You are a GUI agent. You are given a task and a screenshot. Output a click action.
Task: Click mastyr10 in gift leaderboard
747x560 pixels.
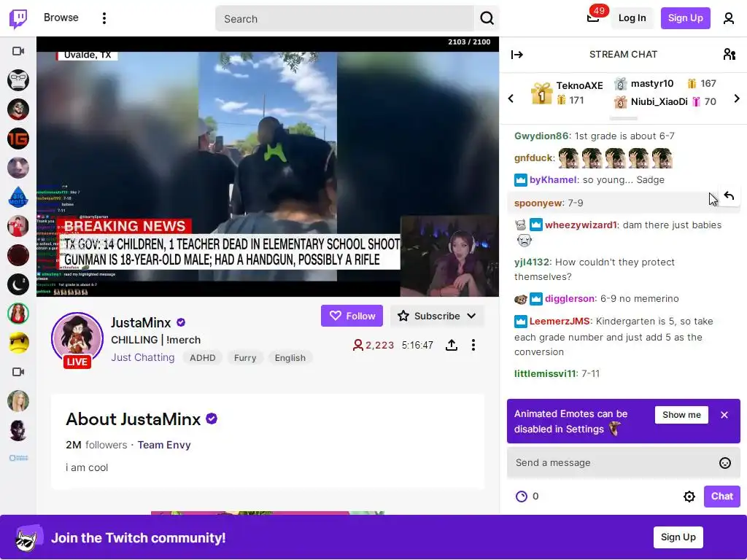(x=651, y=84)
